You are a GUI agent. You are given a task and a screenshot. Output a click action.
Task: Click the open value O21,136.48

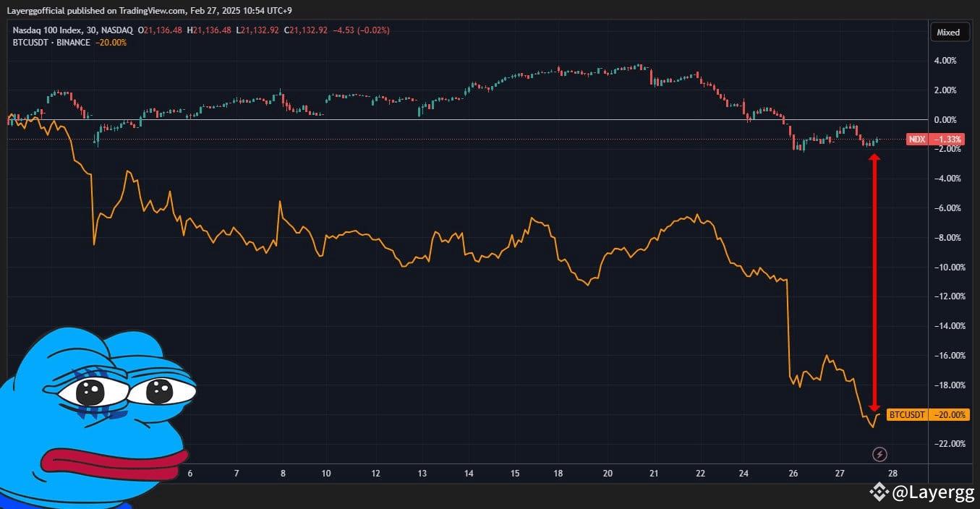[159, 31]
